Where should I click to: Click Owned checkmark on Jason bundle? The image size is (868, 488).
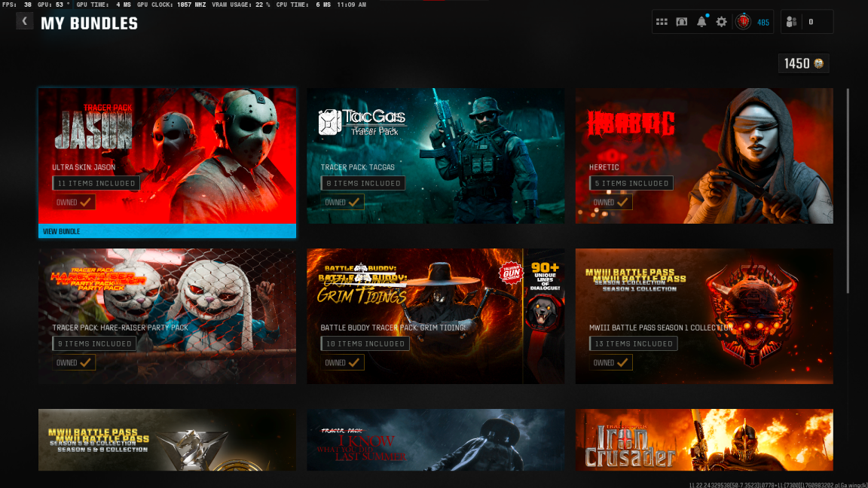tap(74, 203)
